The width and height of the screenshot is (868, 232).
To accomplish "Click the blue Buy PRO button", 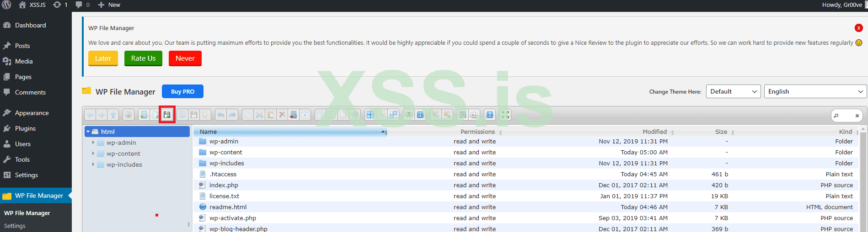I will coord(182,91).
